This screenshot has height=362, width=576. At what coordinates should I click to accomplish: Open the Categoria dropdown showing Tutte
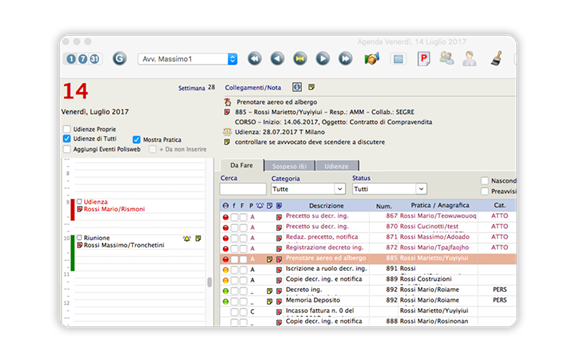(x=308, y=189)
